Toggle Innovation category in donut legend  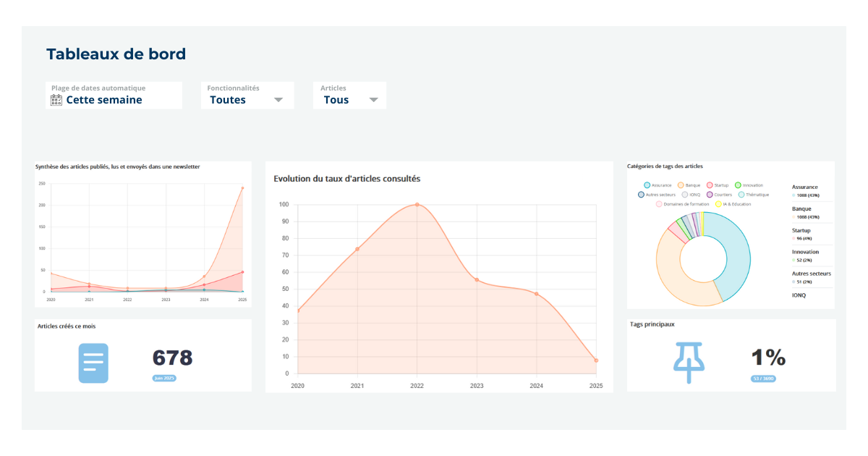[x=749, y=185]
